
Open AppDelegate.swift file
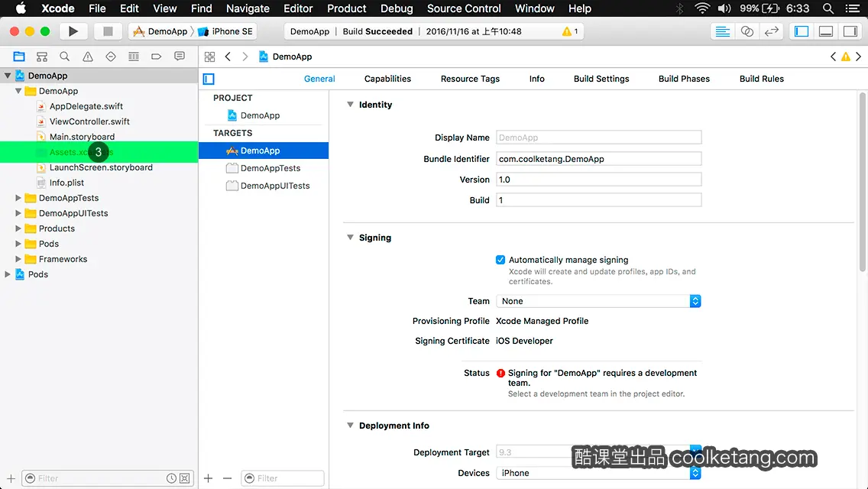click(x=86, y=106)
